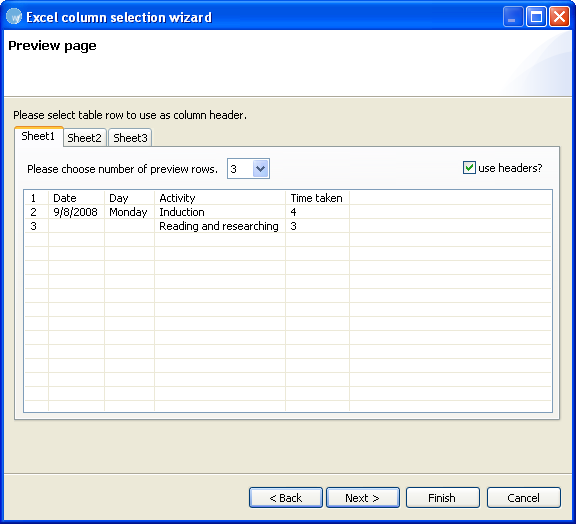Image resolution: width=576 pixels, height=524 pixels.
Task: Proceed with the Next button
Action: (363, 498)
